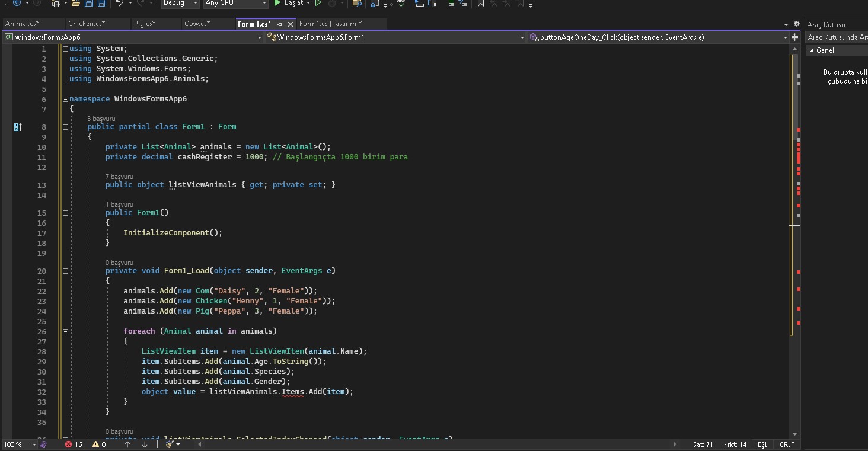Click the InitializeComponent() call at line 17
Viewport: 868px width, 451px height.
pyautogui.click(x=173, y=233)
